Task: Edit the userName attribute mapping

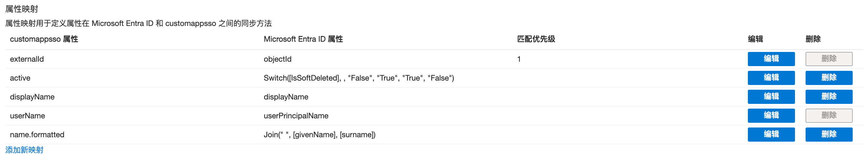Action: (x=771, y=115)
